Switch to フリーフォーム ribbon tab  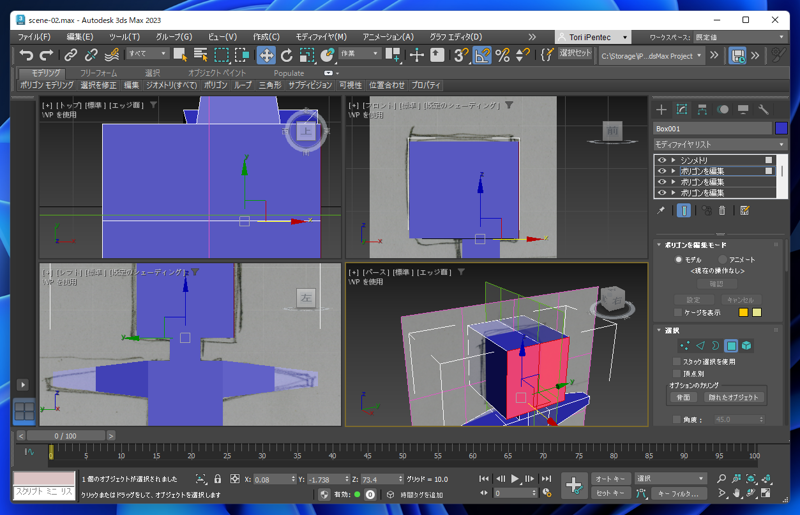[x=98, y=73]
